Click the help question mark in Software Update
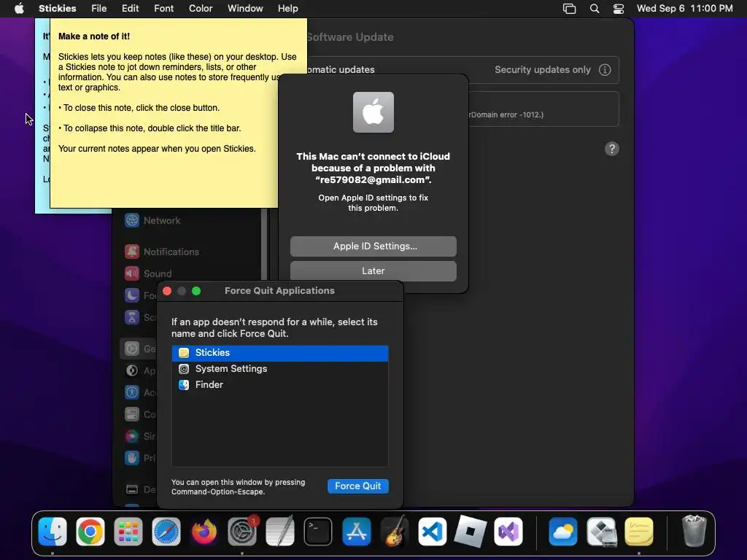The image size is (747, 560). (612, 149)
